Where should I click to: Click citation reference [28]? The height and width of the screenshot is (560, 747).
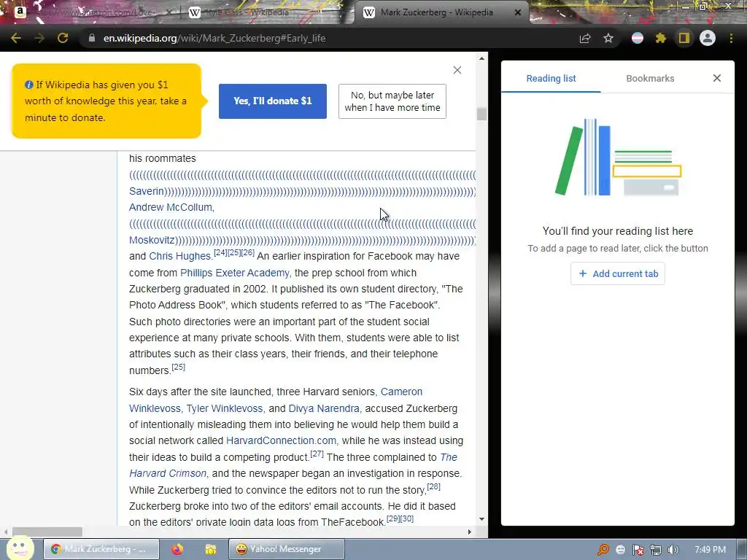point(433,486)
